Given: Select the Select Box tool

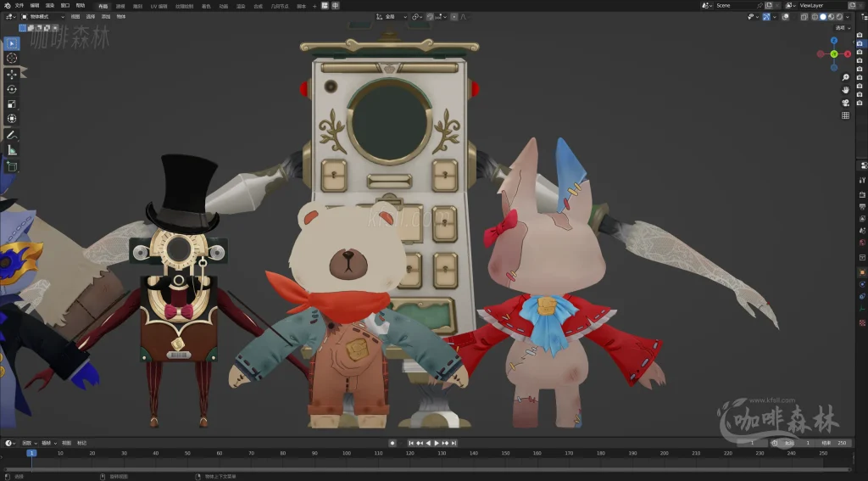Looking at the screenshot, I should (x=12, y=43).
